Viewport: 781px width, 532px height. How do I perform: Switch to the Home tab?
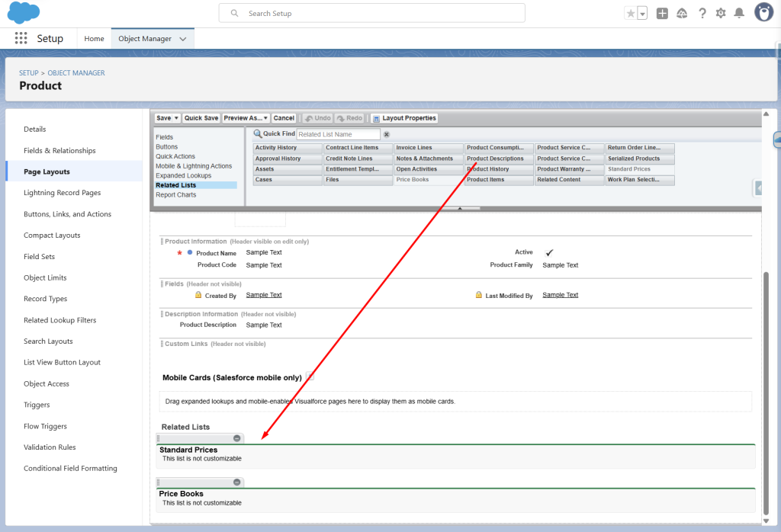[x=94, y=39]
